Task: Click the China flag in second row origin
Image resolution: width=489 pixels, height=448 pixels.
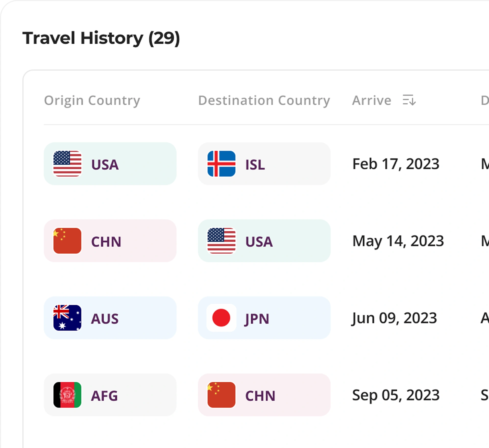Action: (x=67, y=241)
